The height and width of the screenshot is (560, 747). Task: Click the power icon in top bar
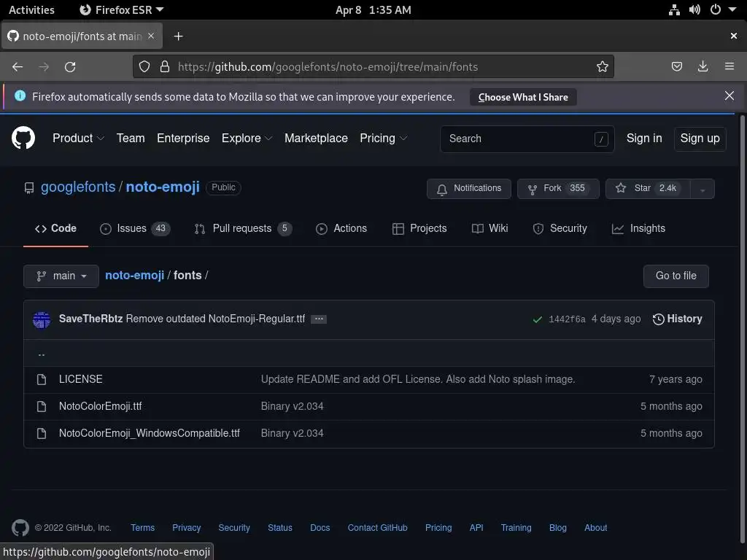(x=716, y=9)
